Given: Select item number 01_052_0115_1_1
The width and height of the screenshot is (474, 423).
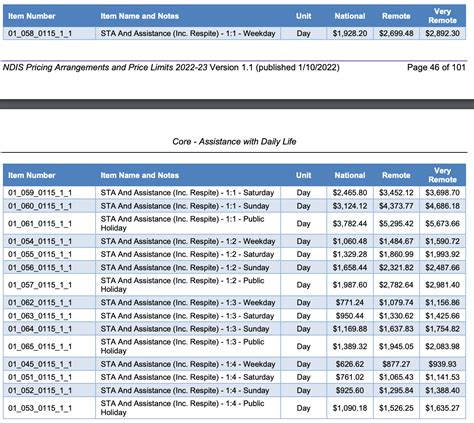Looking at the screenshot, I should click(40, 390).
